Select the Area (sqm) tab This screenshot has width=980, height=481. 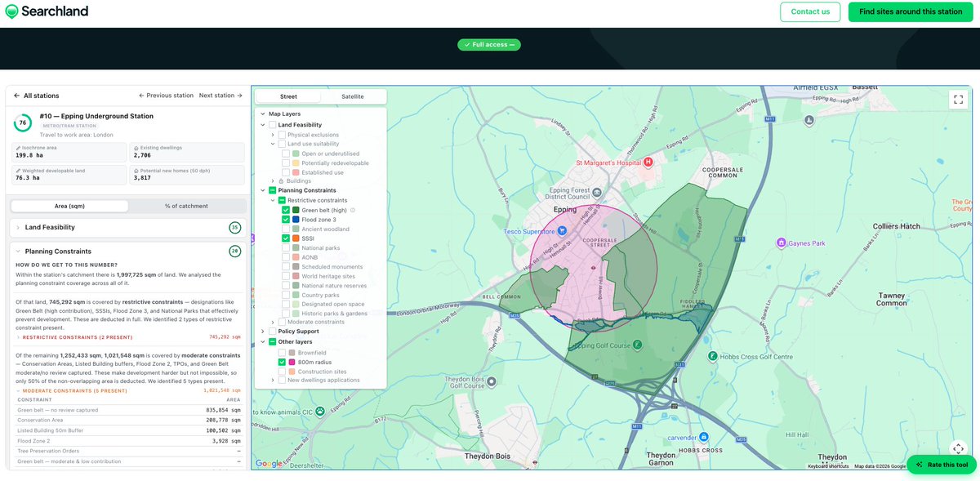tap(69, 206)
